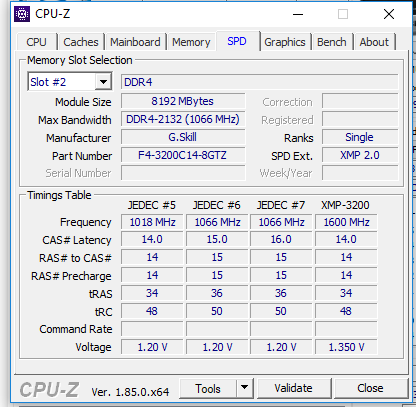This screenshot has width=416, height=407.
Task: Click the Validate button
Action: (x=294, y=388)
